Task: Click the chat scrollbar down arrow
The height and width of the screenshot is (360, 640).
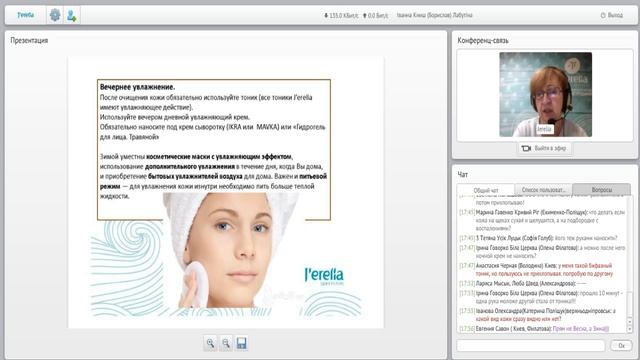Action: click(630, 329)
